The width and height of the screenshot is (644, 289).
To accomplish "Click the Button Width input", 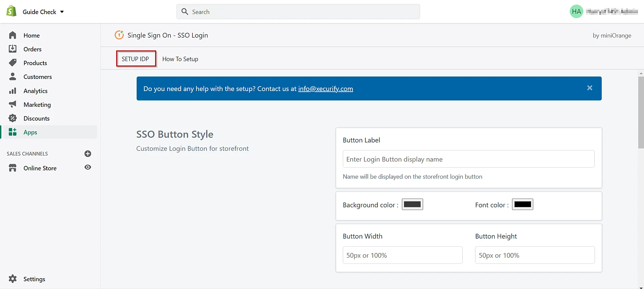I will point(403,255).
